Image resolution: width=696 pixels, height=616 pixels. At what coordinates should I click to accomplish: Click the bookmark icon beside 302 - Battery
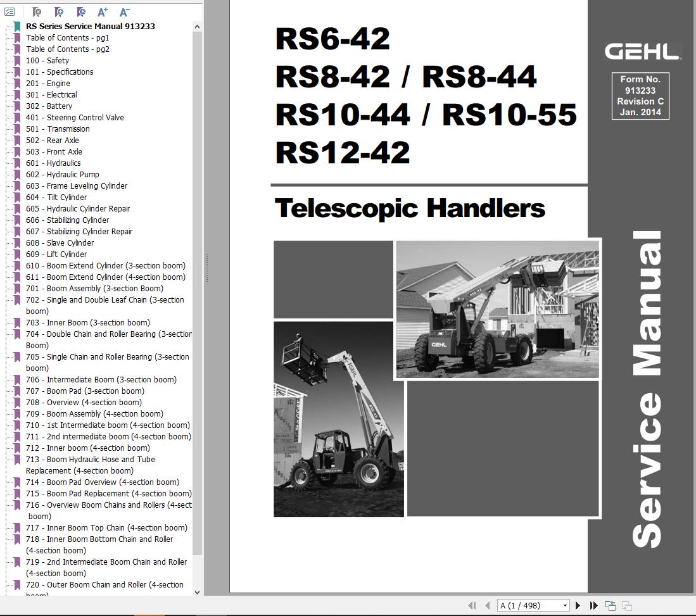[x=17, y=106]
